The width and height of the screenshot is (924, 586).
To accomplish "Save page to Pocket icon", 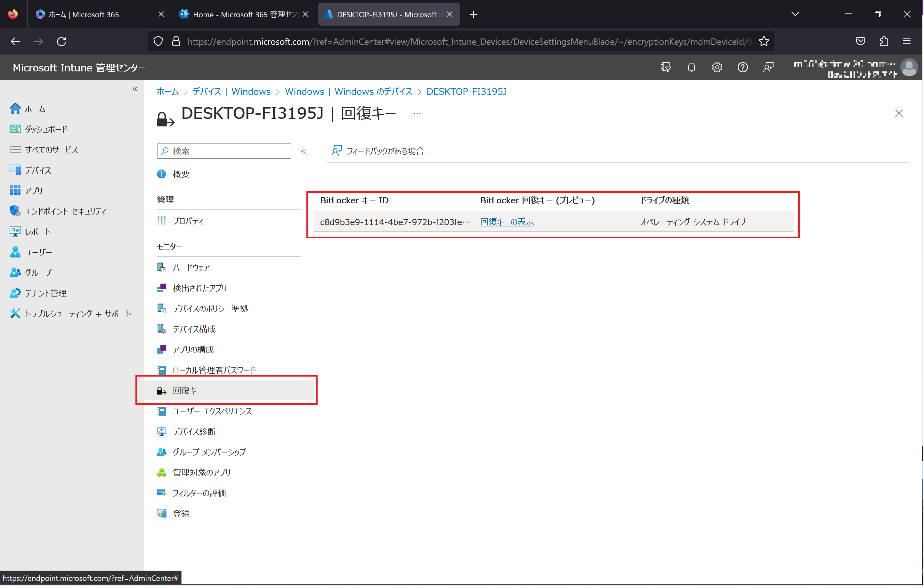I will 860,41.
